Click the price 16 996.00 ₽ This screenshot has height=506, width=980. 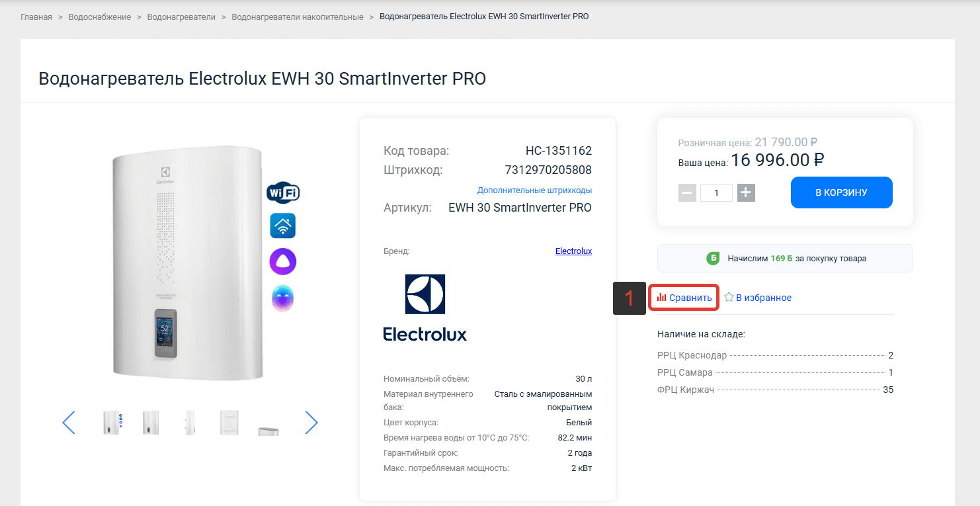(x=778, y=160)
